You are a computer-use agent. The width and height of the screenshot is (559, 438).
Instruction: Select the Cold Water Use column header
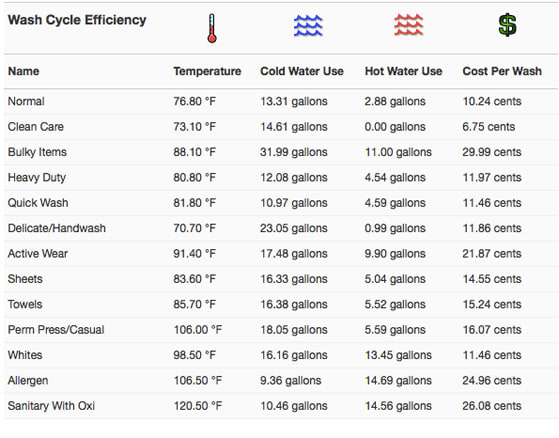click(302, 71)
